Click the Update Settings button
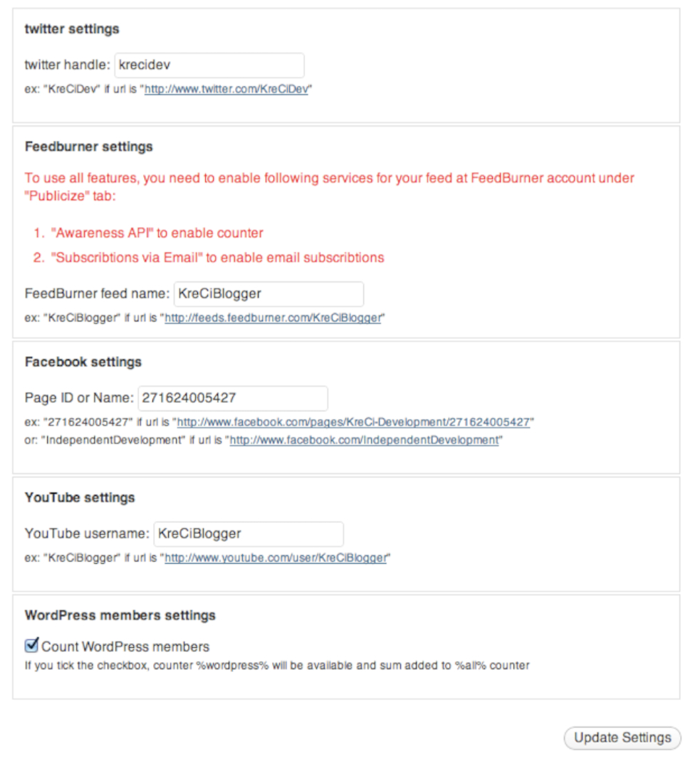 click(622, 738)
